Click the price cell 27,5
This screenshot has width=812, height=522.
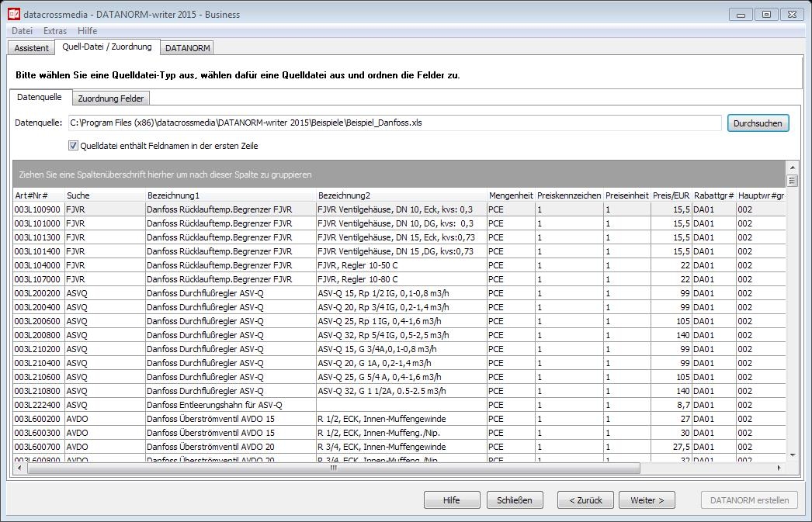pyautogui.click(x=671, y=447)
